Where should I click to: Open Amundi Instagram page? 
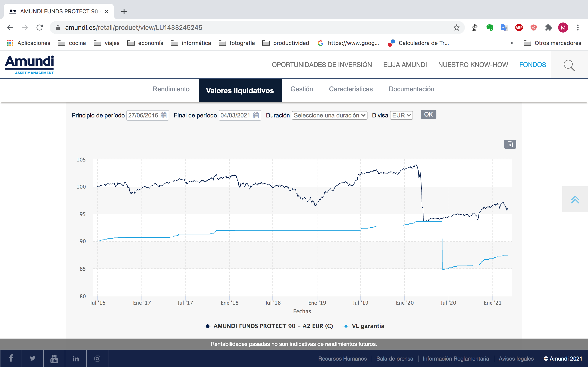point(97,358)
